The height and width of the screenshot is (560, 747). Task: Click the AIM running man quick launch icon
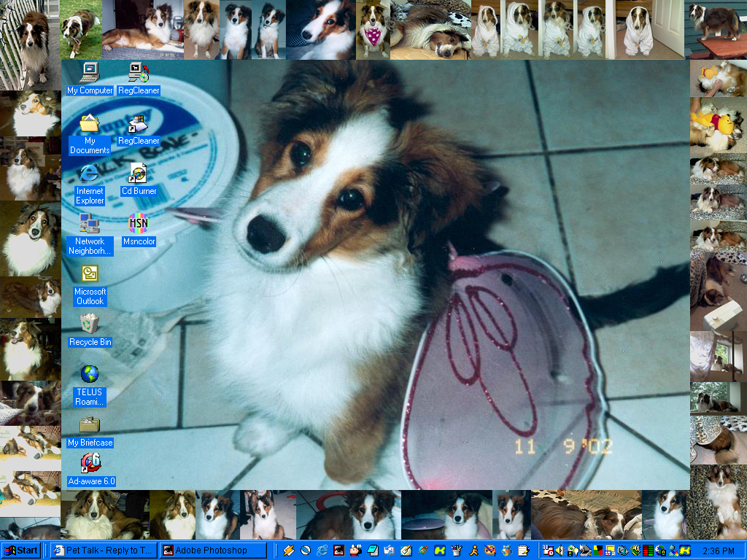[x=473, y=551]
